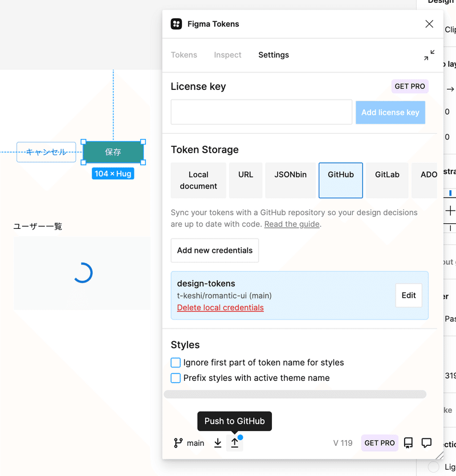Collapse the plugin with the minimize arrows icon

pyautogui.click(x=429, y=55)
